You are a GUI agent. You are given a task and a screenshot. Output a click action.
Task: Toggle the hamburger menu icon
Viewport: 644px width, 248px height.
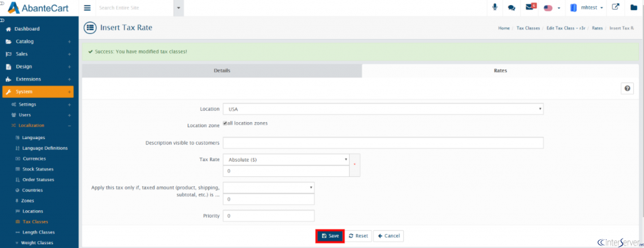(x=87, y=8)
